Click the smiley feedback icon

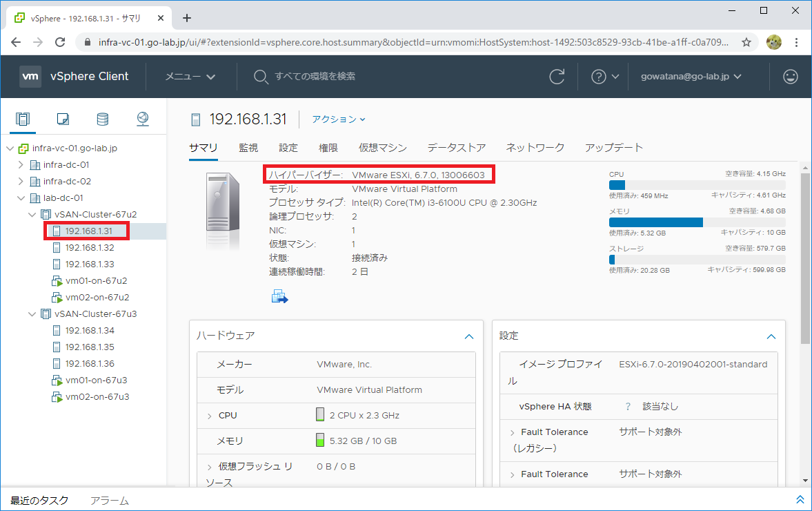point(790,77)
